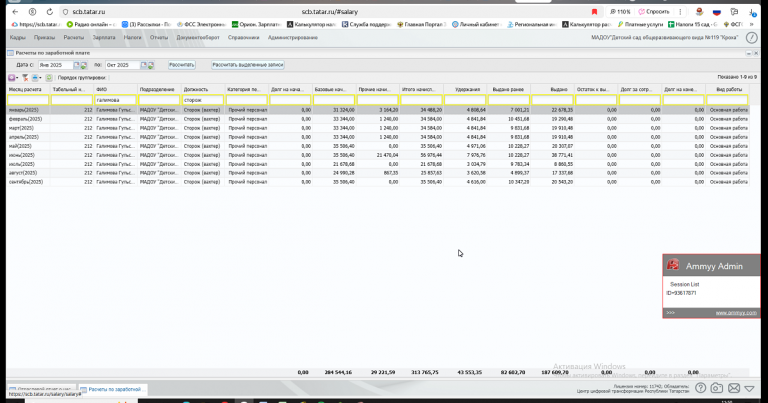Screen dimensions: 768x403
Task: Click the www.ammyy.com link
Action: click(736, 312)
